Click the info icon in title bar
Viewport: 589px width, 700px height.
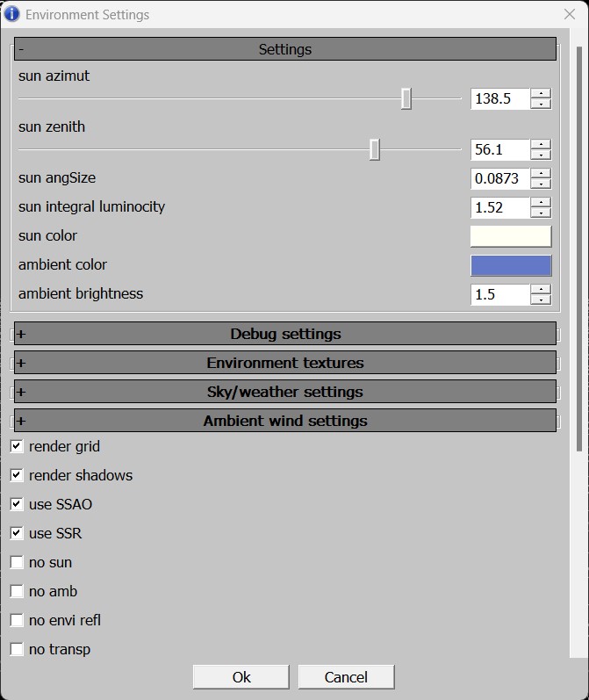click(x=11, y=14)
